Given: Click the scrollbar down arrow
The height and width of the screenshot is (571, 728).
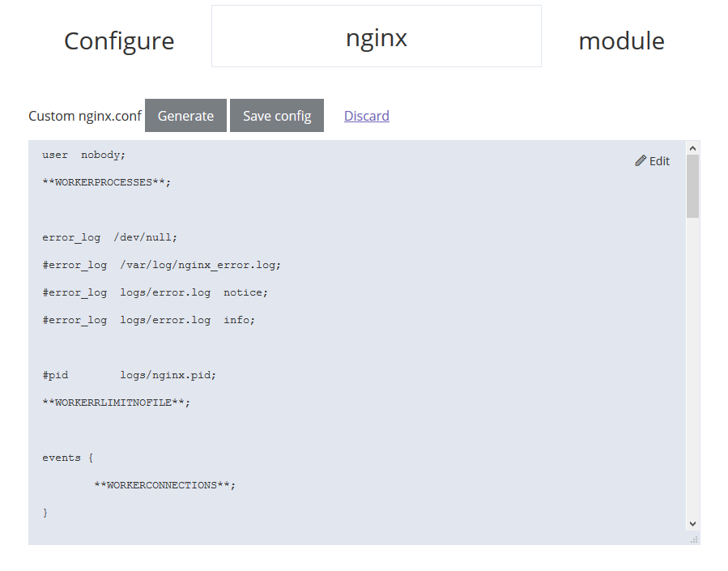Looking at the screenshot, I should click(x=692, y=524).
